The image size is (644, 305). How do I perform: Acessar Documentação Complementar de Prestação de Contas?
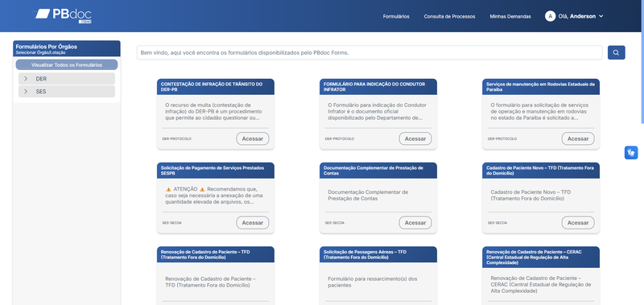click(415, 223)
